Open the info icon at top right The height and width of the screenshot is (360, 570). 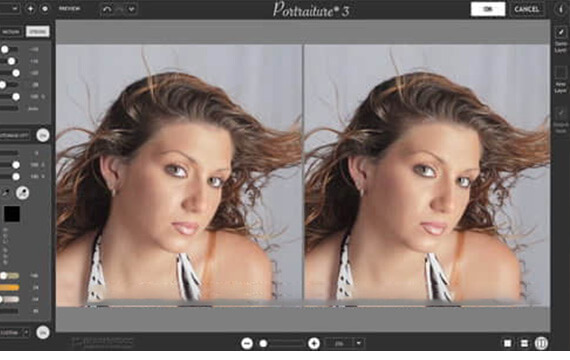click(560, 9)
